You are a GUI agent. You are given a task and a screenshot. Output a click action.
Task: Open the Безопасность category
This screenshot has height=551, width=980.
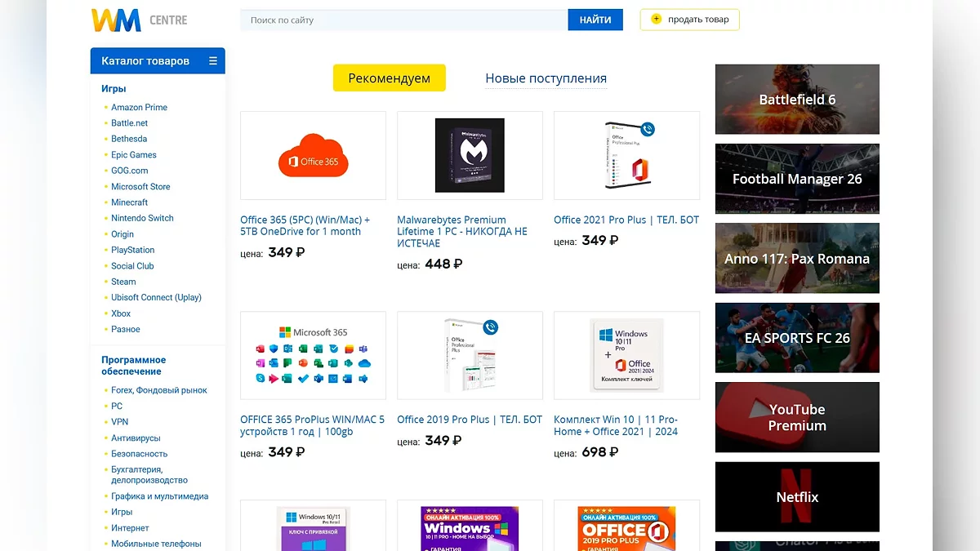pyautogui.click(x=139, y=454)
